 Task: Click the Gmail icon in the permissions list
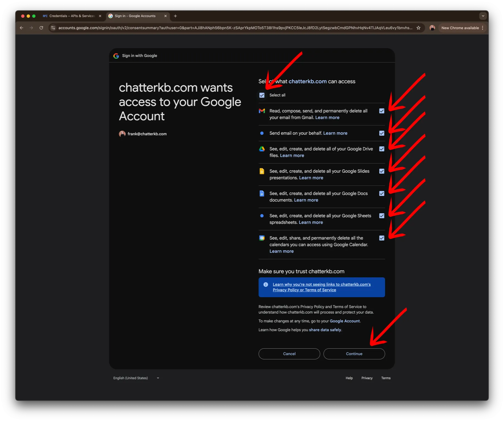pos(262,111)
